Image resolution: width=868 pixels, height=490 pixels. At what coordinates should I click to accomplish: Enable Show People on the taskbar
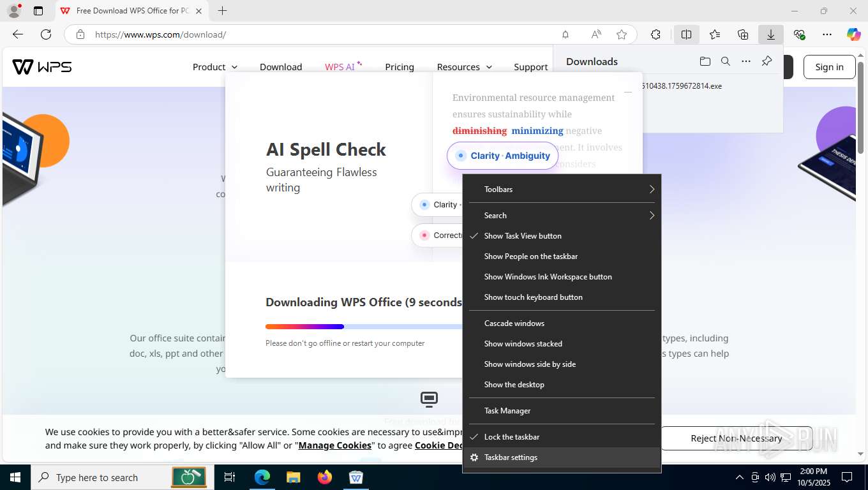[562, 256]
